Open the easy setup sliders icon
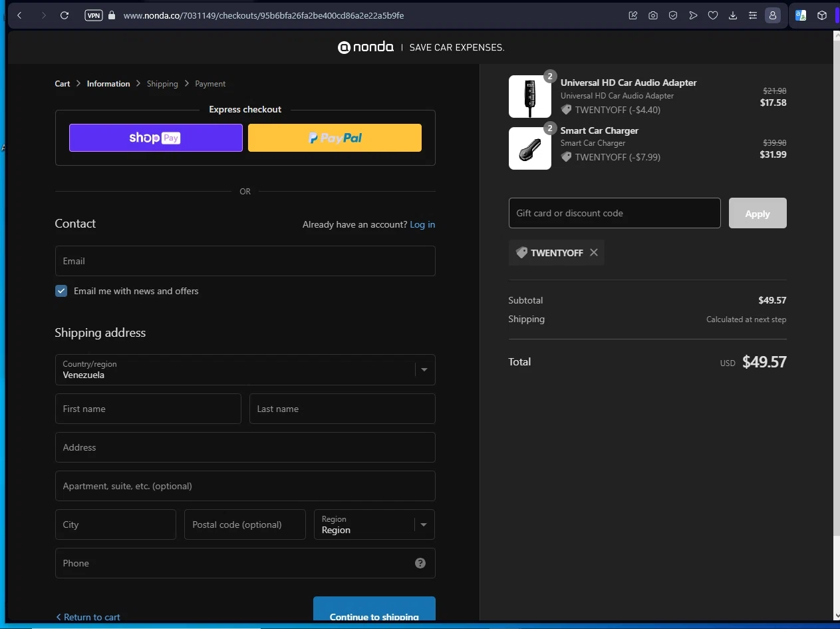840x629 pixels. [753, 15]
